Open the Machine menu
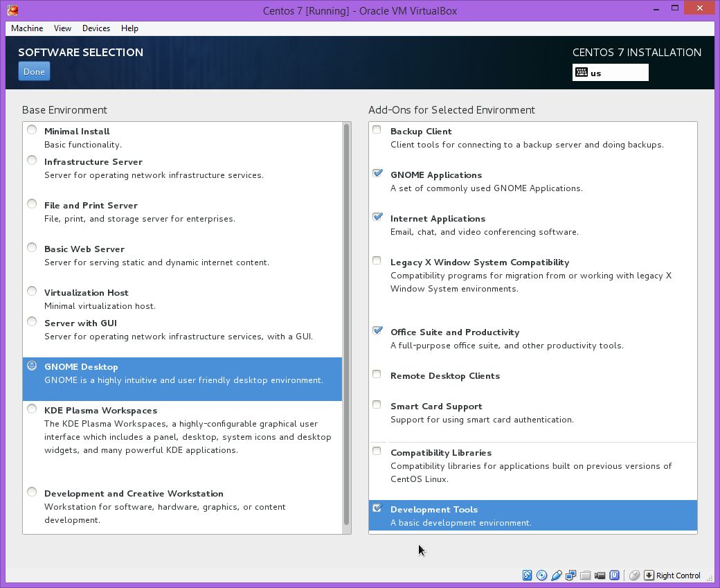This screenshot has width=720, height=588. click(x=27, y=28)
